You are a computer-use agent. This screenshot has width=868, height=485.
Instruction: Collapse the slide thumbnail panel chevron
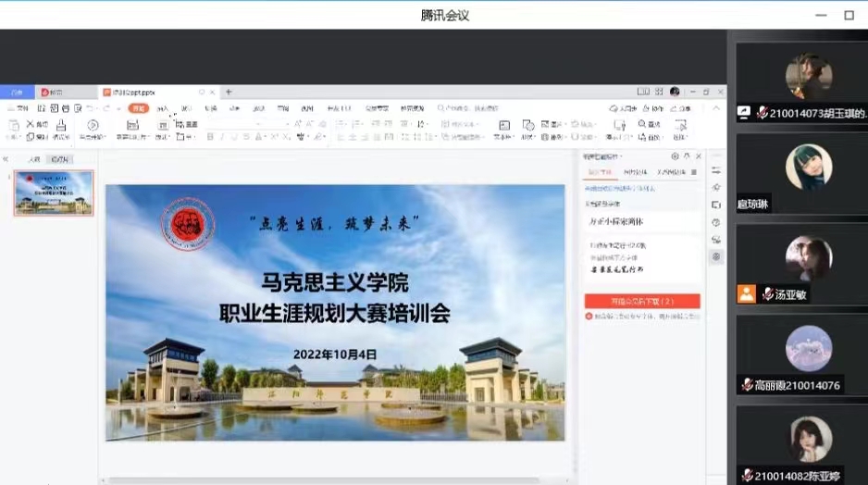(x=6, y=159)
